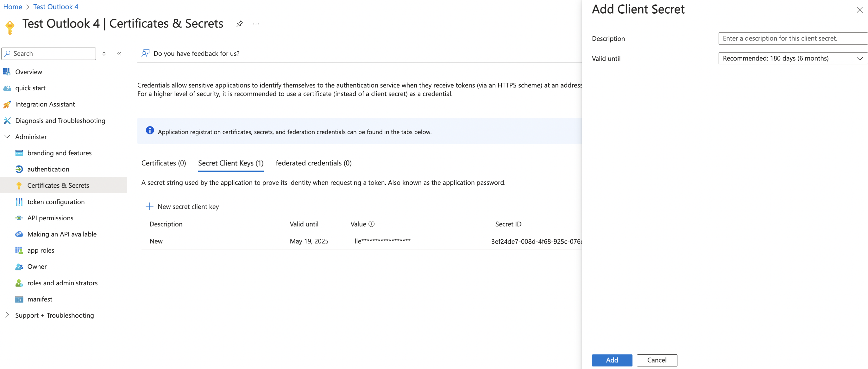Collapse the Administer section
Viewport: 868px width, 369px height.
pos(7,137)
